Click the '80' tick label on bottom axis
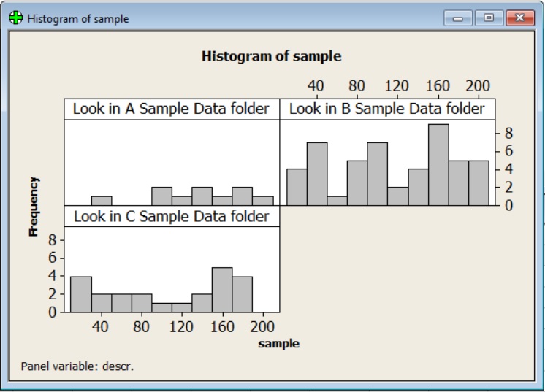 coord(141,326)
